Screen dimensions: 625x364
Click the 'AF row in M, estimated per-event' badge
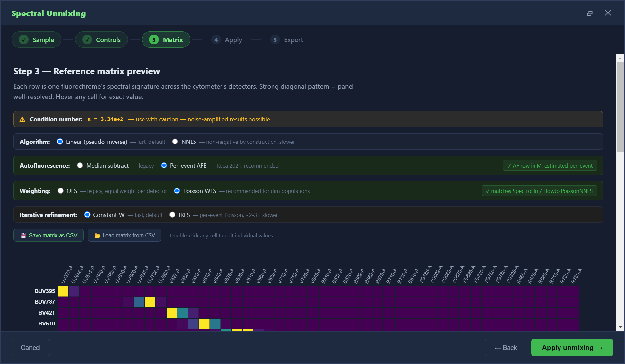pyautogui.click(x=550, y=166)
